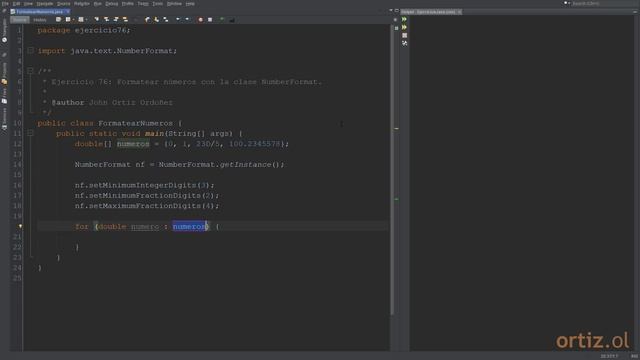
Task: Maximize the editor window with the square icon
Action: [x=397, y=10]
